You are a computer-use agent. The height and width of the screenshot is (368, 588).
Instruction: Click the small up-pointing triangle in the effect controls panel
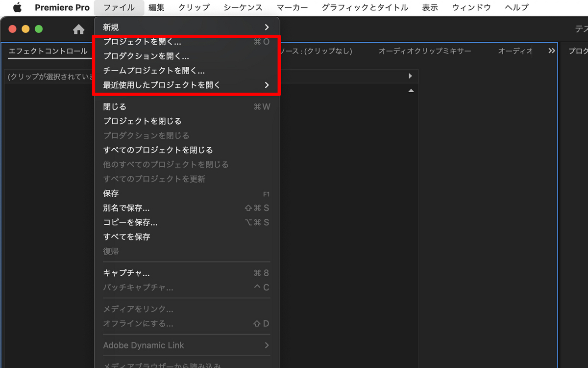[411, 90]
